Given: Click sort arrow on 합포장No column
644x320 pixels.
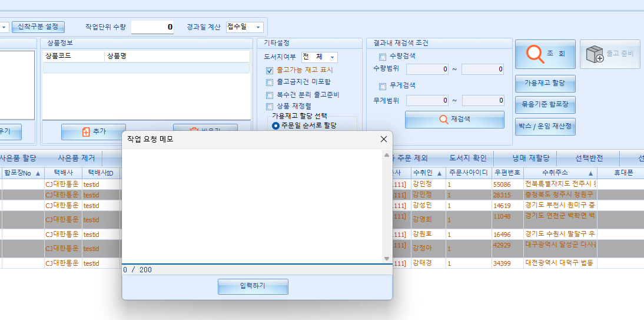Looking at the screenshot, I should tap(38, 173).
